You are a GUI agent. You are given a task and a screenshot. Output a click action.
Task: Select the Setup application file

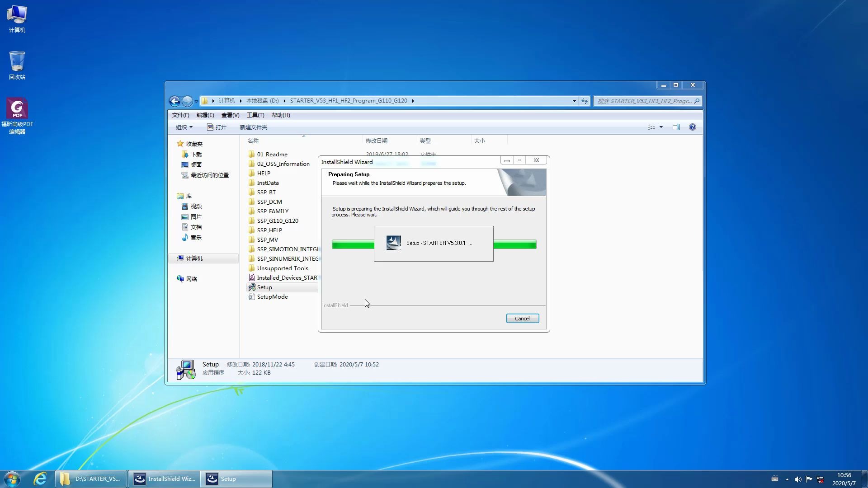point(260,287)
